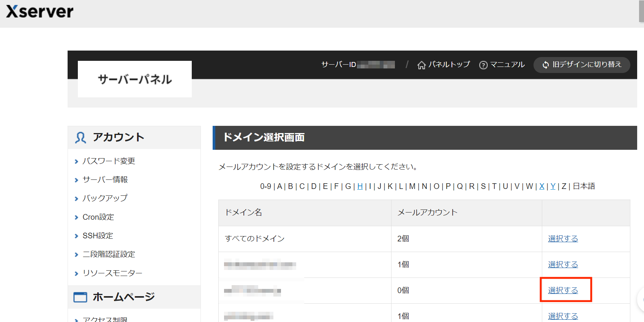
Task: Click the Xserver logo
Action: [x=40, y=11]
